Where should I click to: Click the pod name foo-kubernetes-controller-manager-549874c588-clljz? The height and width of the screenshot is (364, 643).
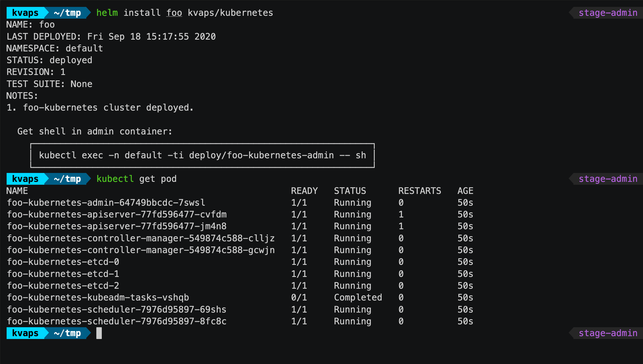(x=141, y=238)
